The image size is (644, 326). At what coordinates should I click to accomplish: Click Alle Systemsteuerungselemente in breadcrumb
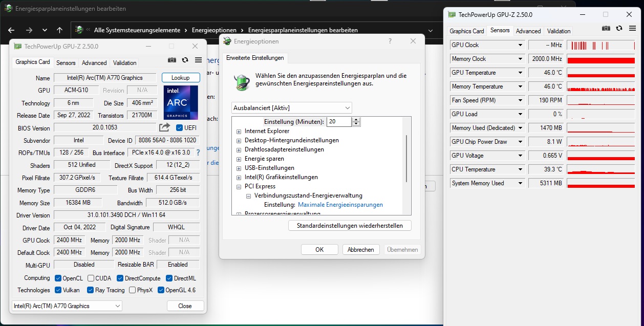tap(137, 30)
